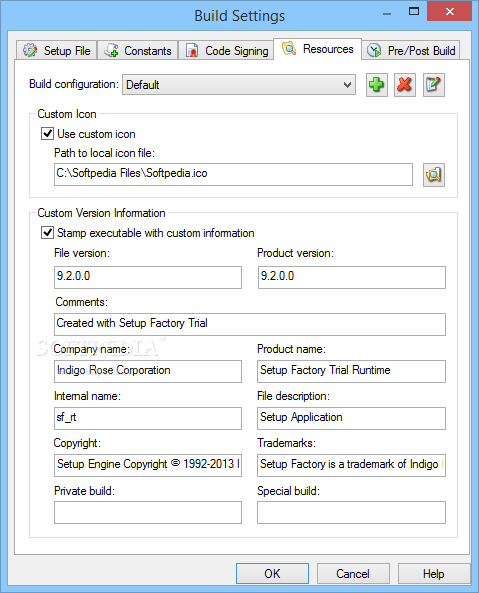
Task: Go to the Code Signing tab
Action: click(x=226, y=51)
